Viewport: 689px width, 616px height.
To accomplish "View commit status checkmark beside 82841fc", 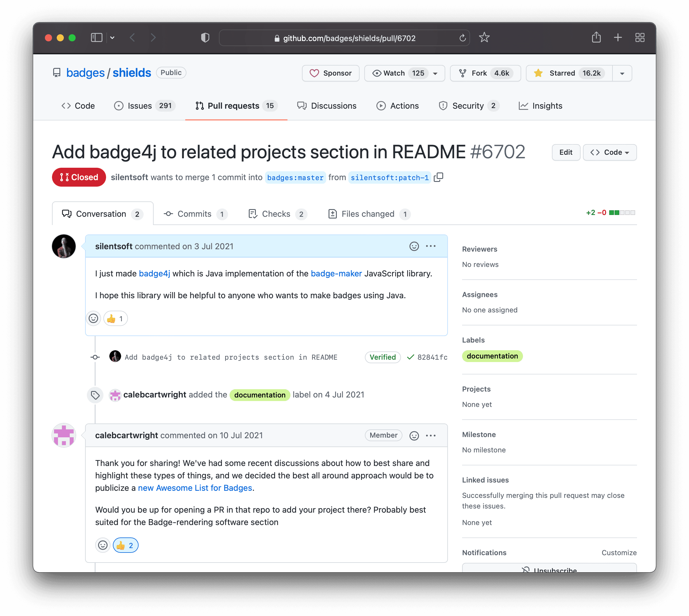I will [x=410, y=357].
